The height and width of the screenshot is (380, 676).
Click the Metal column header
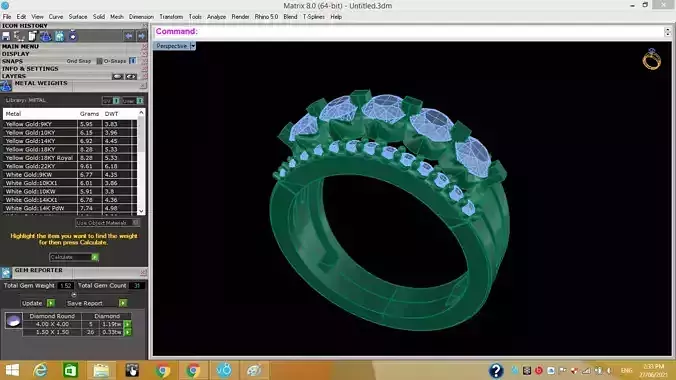click(13, 114)
